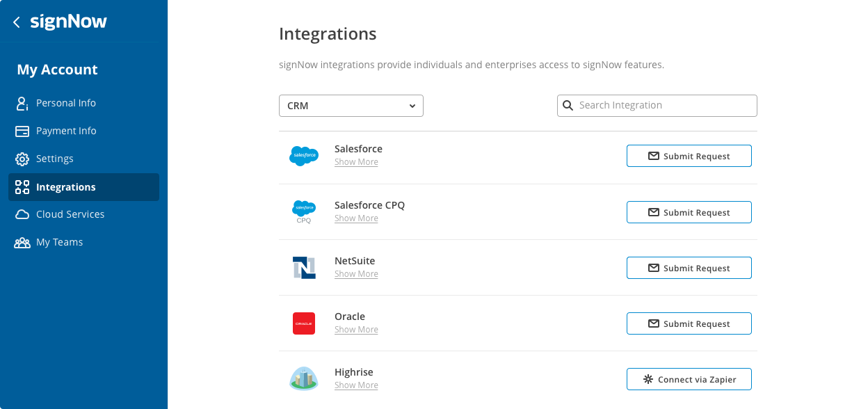
Task: Click the Oracle red logo
Action: coord(304,323)
